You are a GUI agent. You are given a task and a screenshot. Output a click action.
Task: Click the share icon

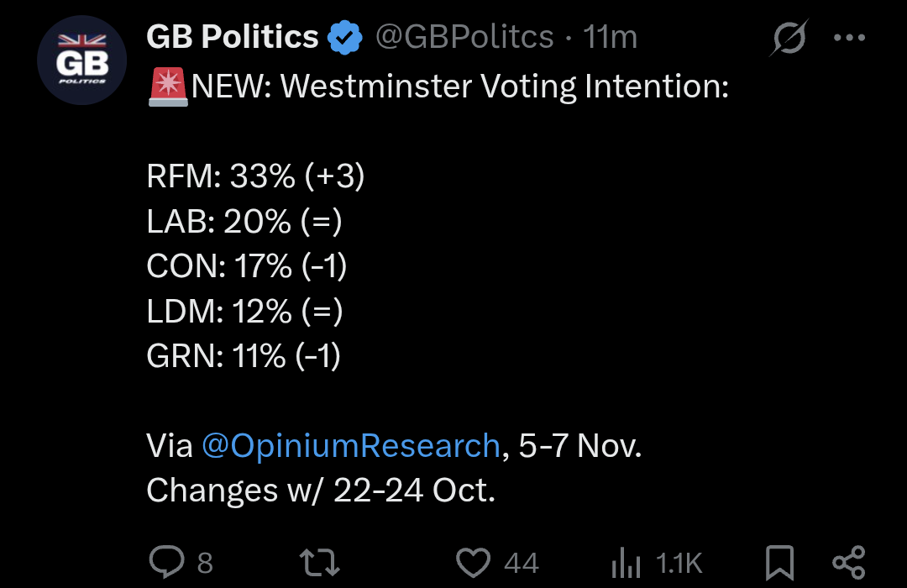pos(847,561)
